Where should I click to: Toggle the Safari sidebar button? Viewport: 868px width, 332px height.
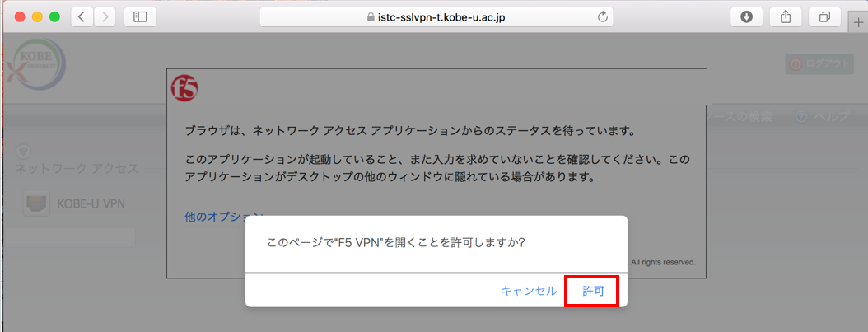click(x=140, y=16)
